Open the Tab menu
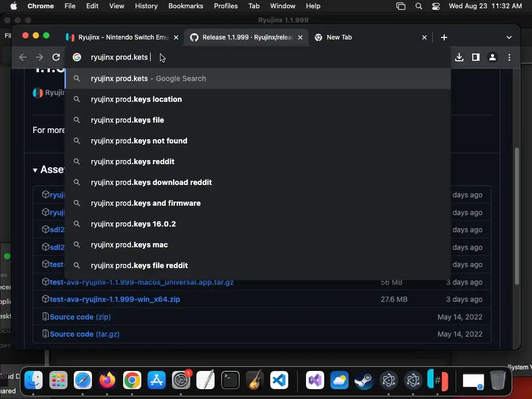Screen dimensions: 532x399 (x=254, y=6)
